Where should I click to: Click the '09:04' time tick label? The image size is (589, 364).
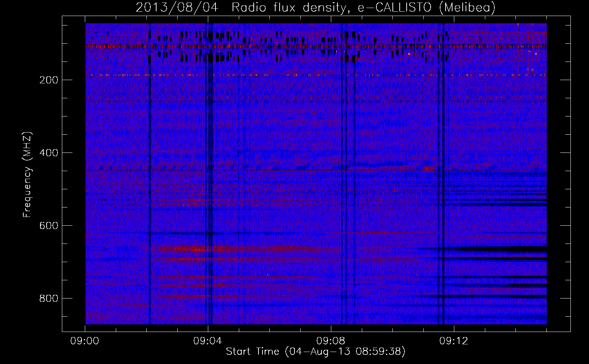[208, 341]
